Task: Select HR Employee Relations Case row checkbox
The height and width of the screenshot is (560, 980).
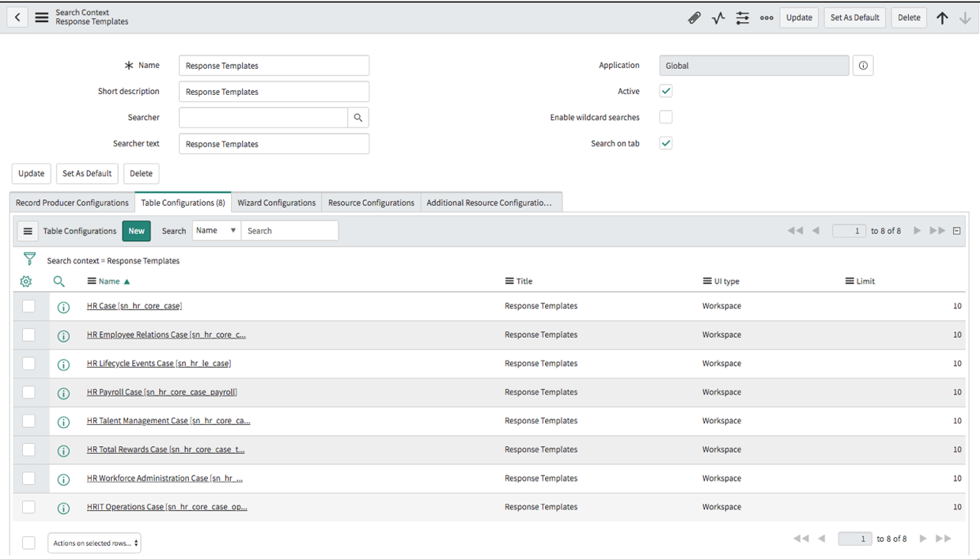Action: 28,335
